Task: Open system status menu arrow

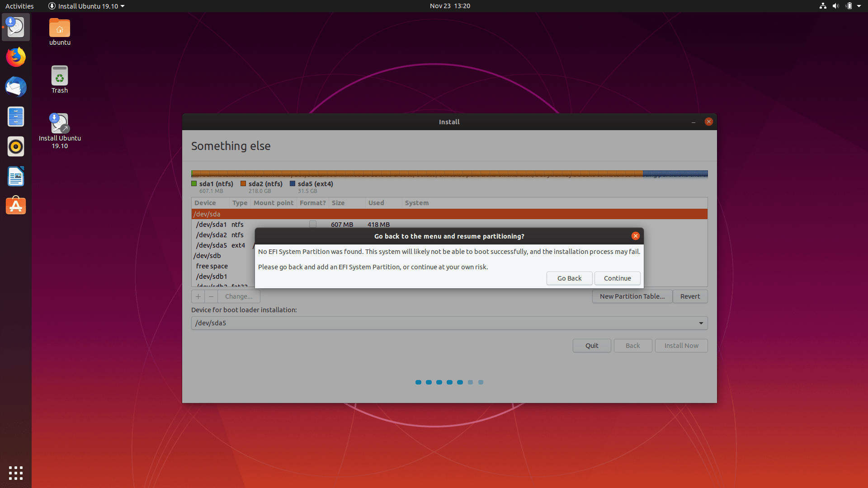Action: tap(859, 6)
